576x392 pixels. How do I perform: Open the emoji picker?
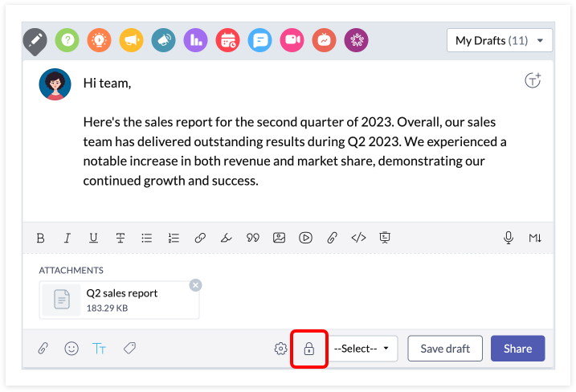(x=71, y=349)
